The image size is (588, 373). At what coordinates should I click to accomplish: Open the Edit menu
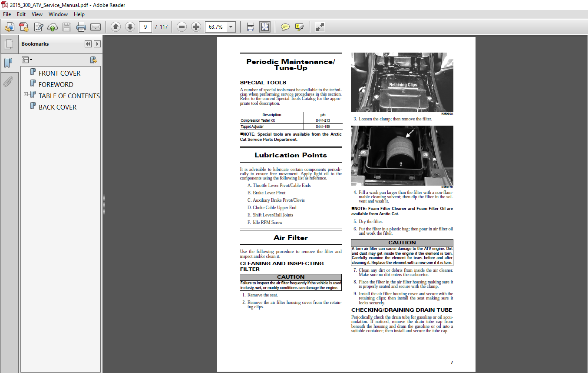[x=21, y=14]
